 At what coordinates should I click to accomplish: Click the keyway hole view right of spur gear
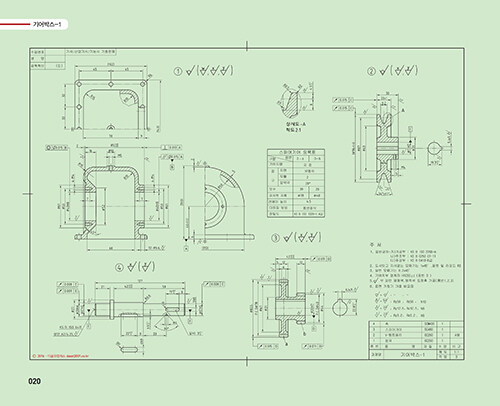coord(340,307)
